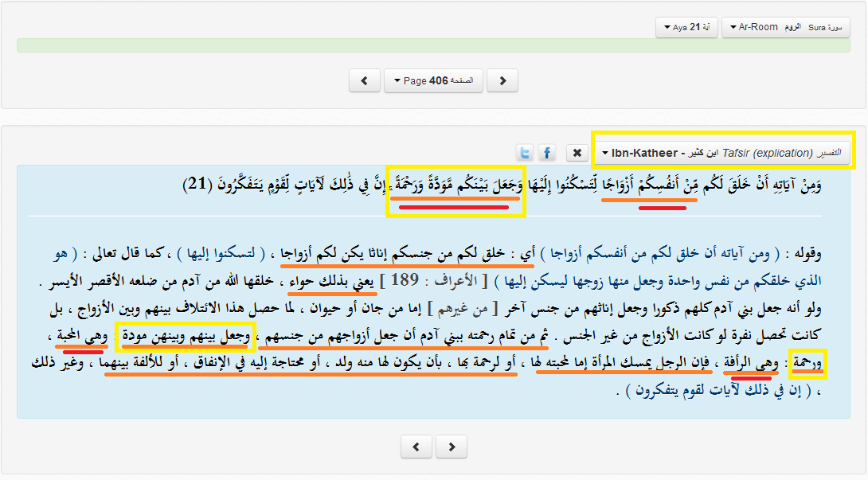Image resolution: width=868 pixels, height=480 pixels.
Task: Go to previous page using top left arrow
Action: tap(364, 81)
